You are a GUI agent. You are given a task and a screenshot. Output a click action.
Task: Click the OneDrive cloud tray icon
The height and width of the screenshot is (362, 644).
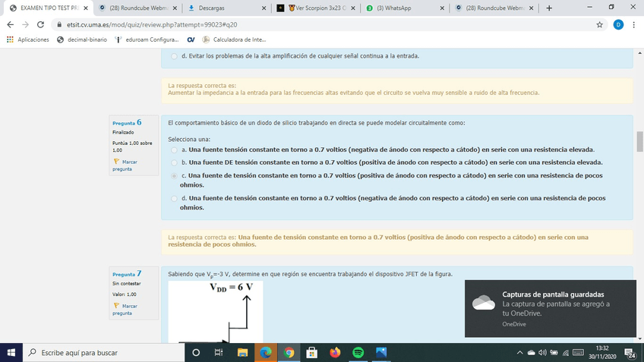tap(531, 353)
